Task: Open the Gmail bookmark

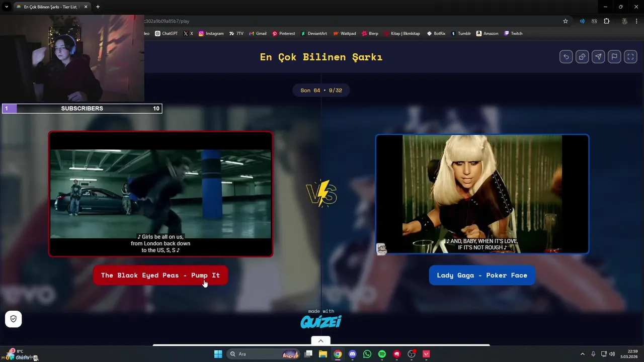Action: tap(258, 34)
